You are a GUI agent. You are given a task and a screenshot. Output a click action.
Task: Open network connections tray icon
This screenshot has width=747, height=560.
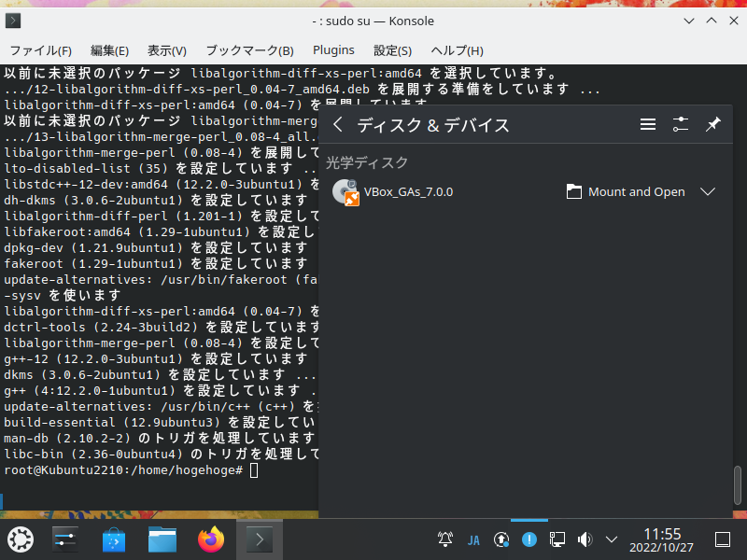(x=557, y=539)
